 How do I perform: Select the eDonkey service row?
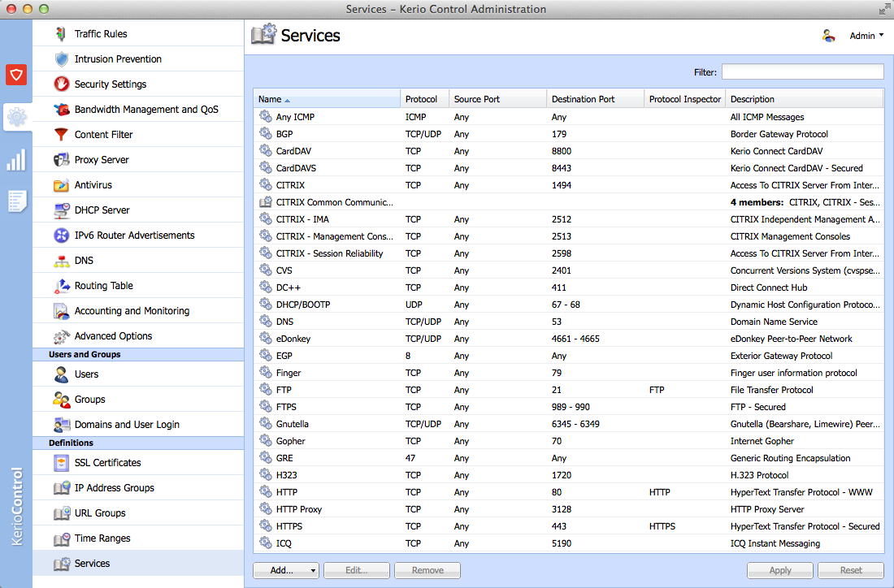(x=568, y=339)
